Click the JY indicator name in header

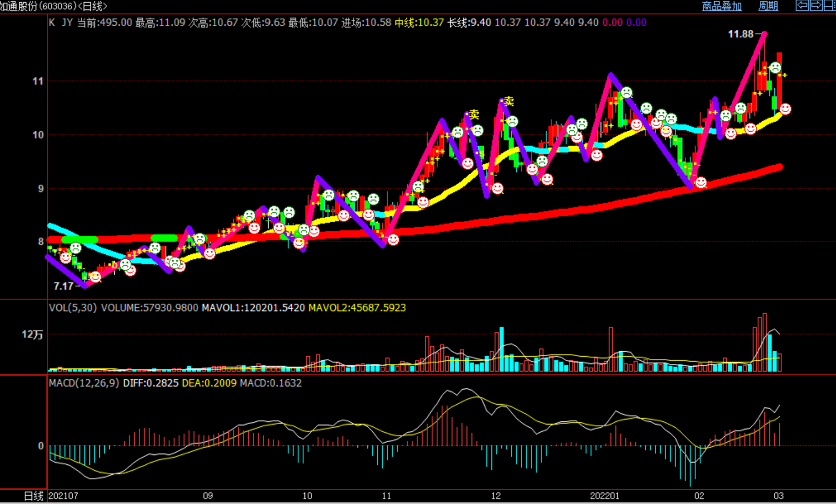(67, 23)
